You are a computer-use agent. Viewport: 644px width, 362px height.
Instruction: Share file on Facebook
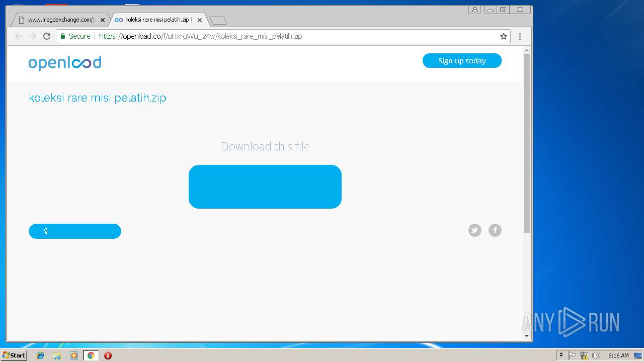click(495, 230)
